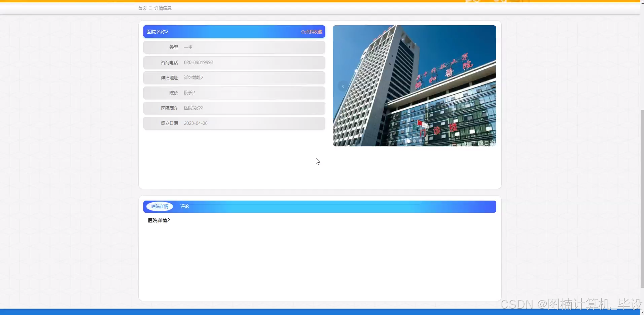Select phone number 020-89819992

(199, 62)
